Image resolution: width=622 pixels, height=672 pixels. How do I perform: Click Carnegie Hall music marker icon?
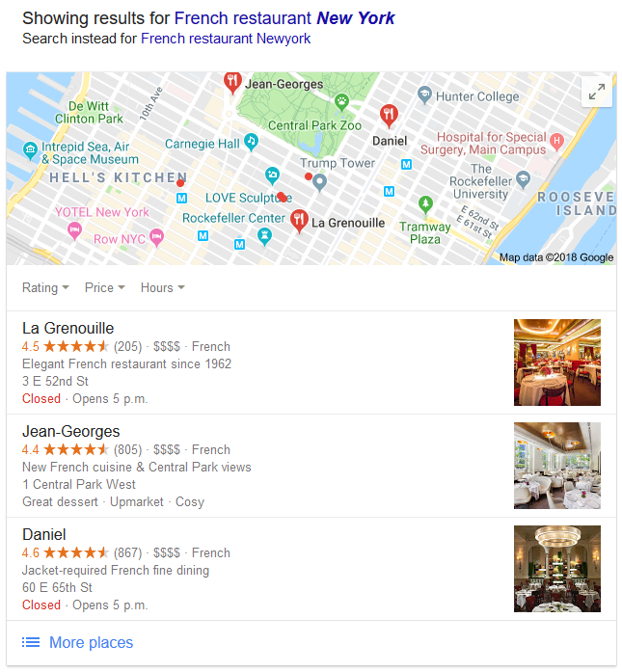point(251,142)
